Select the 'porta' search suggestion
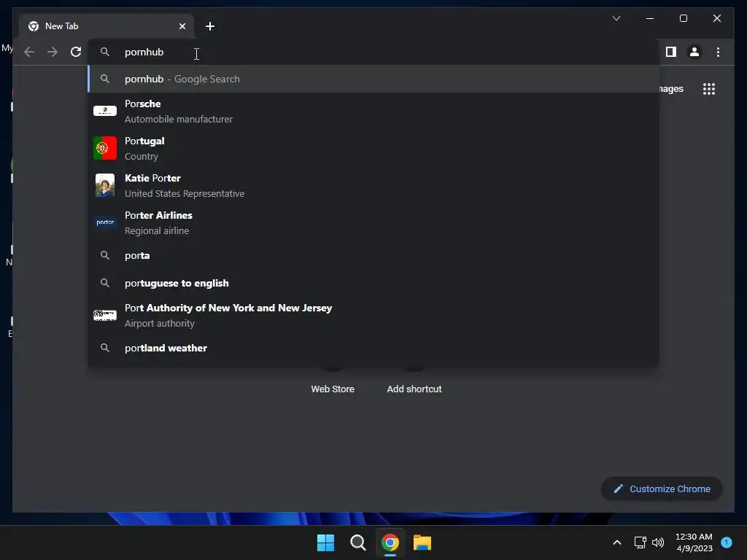The image size is (747, 560). [x=374, y=256]
